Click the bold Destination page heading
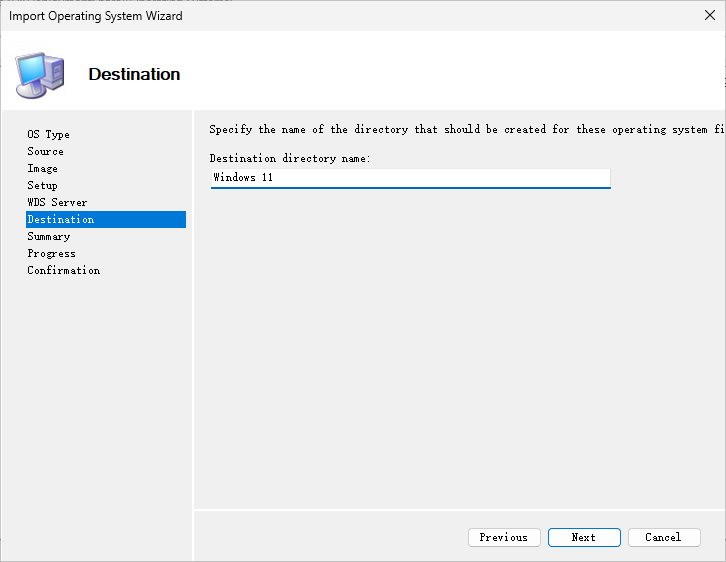The height and width of the screenshot is (562, 726). coord(134,74)
